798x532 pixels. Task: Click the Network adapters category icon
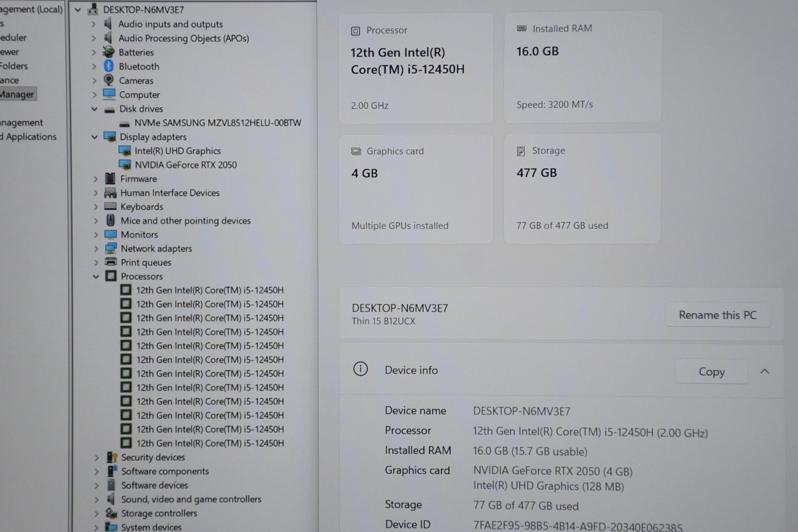point(111,248)
